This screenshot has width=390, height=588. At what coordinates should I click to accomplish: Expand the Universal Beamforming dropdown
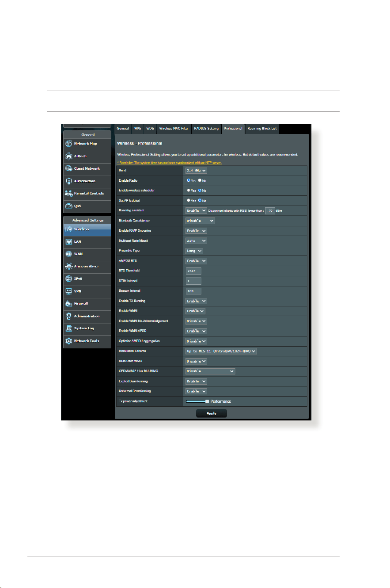tap(196, 391)
